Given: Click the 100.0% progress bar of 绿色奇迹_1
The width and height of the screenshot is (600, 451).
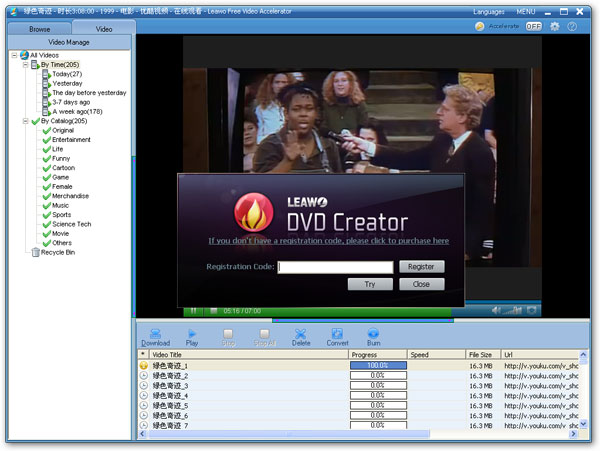Looking at the screenshot, I should point(378,365).
